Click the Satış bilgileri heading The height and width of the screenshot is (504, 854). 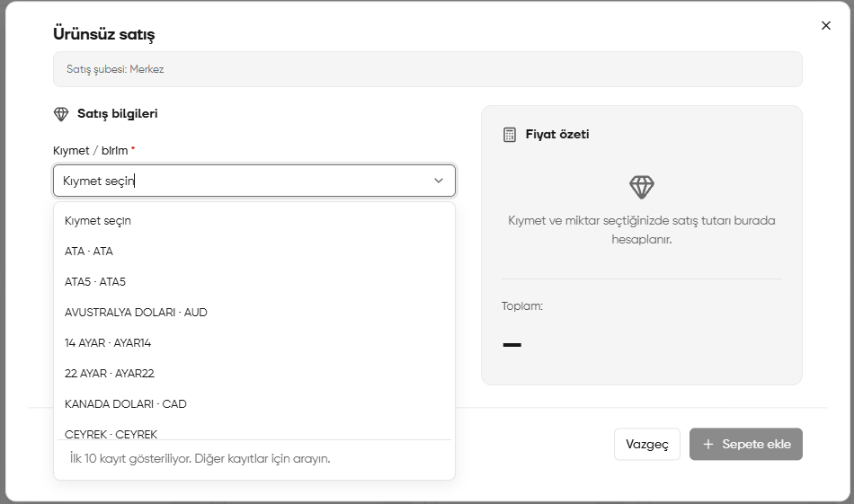click(x=118, y=114)
